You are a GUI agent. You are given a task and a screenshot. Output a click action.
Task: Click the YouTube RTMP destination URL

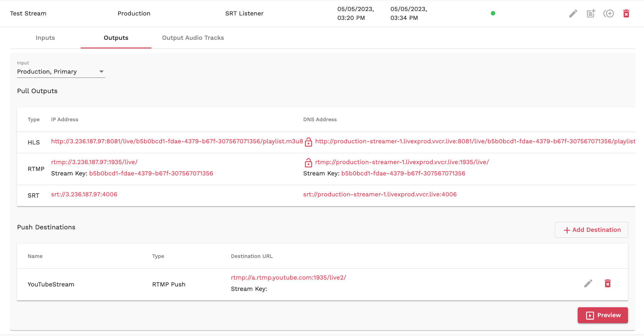tap(288, 277)
